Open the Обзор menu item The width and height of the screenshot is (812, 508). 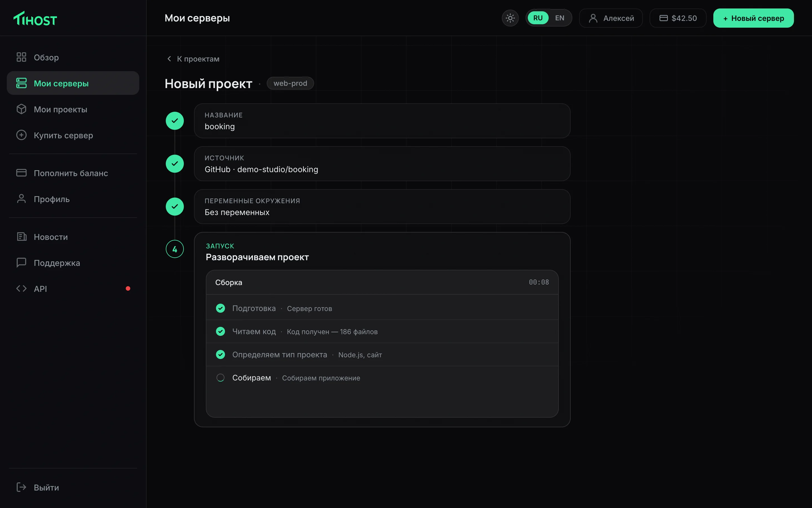point(73,57)
